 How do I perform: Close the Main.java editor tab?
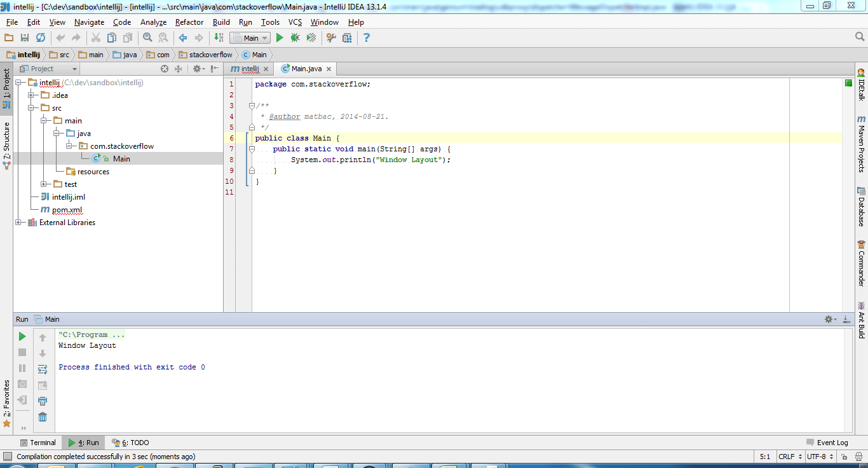(x=329, y=69)
